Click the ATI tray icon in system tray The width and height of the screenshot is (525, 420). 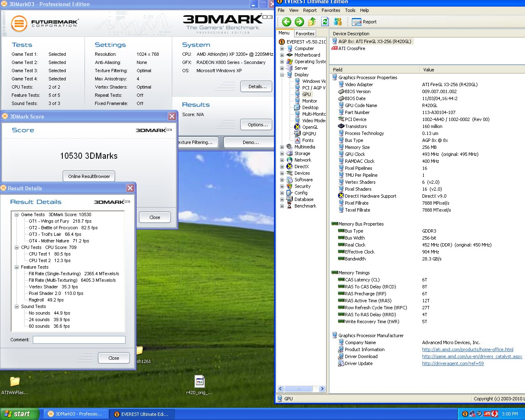tap(487, 414)
